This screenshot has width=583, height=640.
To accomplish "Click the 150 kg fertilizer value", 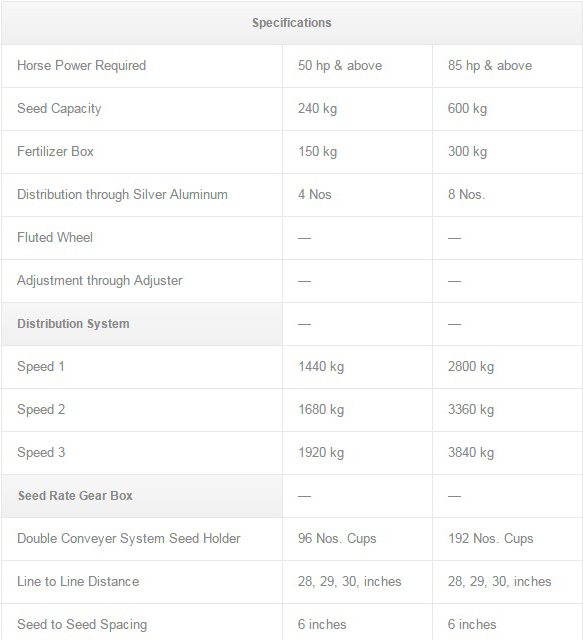I will 318,151.
